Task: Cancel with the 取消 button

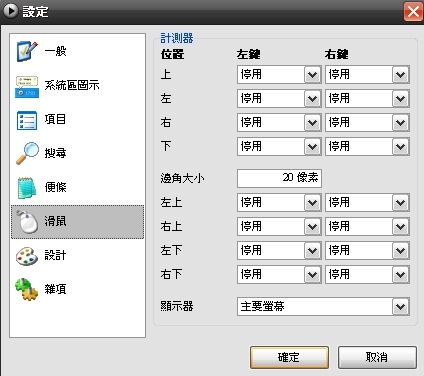Action: click(x=377, y=357)
